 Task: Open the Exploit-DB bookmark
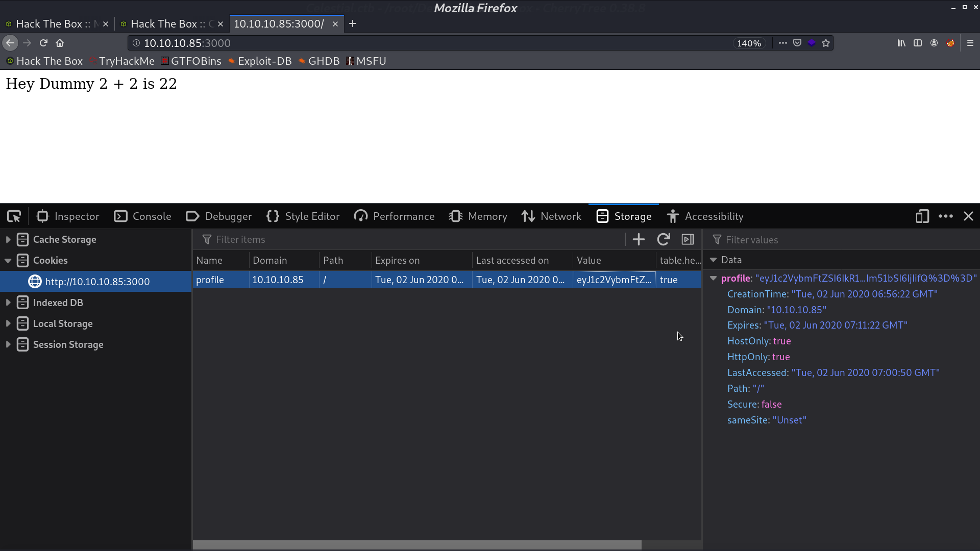tap(260, 61)
